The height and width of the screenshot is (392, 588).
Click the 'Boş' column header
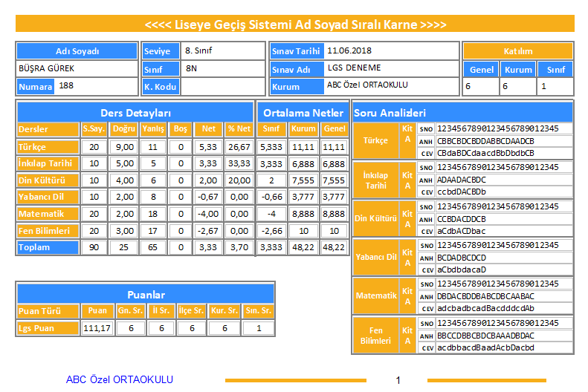click(181, 128)
